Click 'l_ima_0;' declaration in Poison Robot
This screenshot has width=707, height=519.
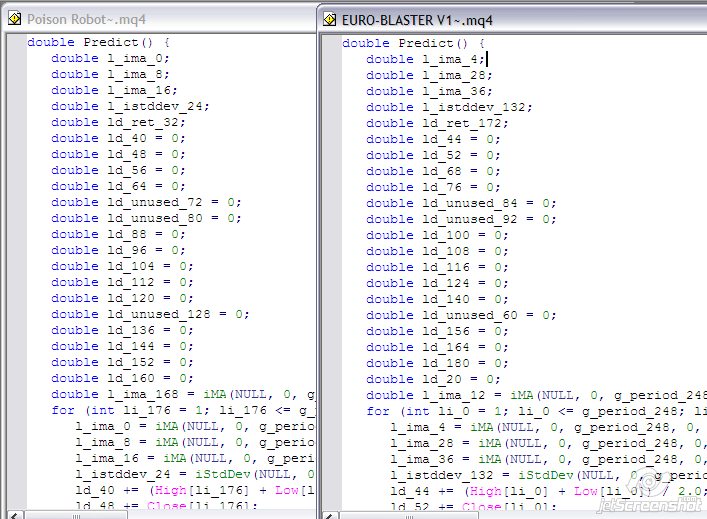138,59
